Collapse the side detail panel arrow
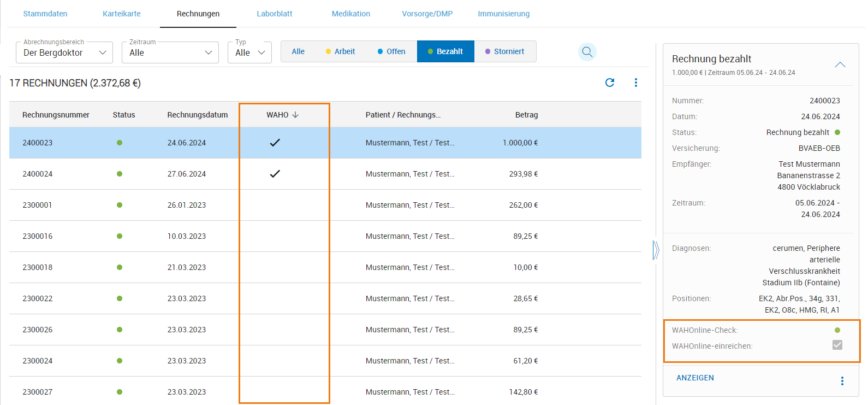The image size is (868, 405). (x=656, y=250)
